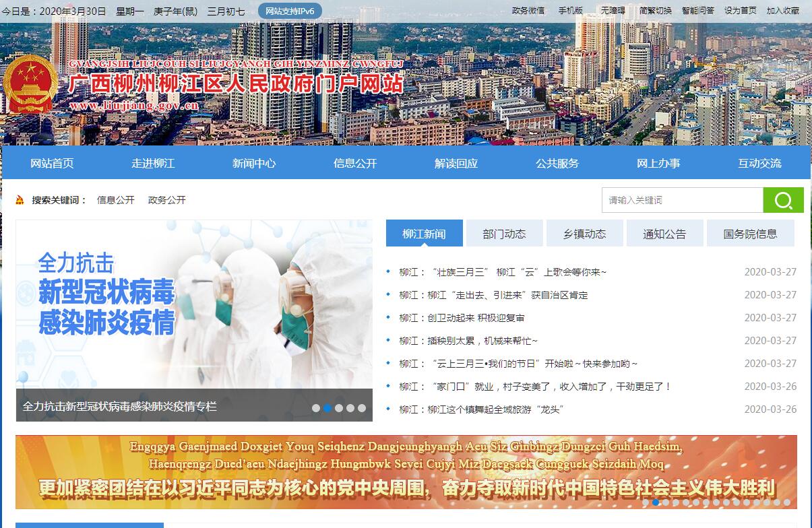The height and width of the screenshot is (528, 812).
Task: Click the national emblem logo
Action: [30, 86]
